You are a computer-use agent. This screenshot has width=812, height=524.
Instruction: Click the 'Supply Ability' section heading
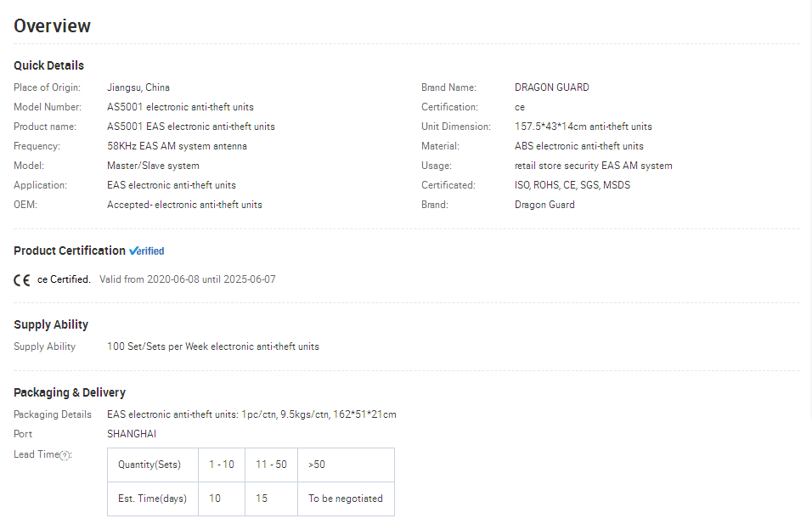click(51, 324)
